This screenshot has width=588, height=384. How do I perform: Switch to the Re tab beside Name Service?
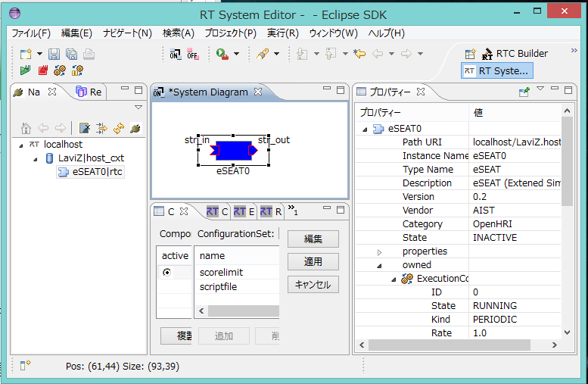pyautogui.click(x=89, y=92)
